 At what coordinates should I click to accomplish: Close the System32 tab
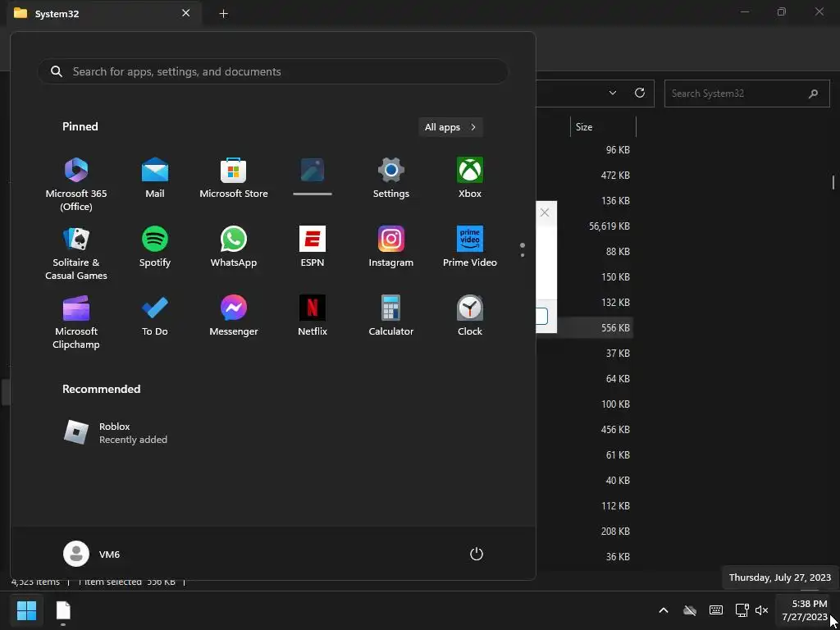(x=186, y=13)
